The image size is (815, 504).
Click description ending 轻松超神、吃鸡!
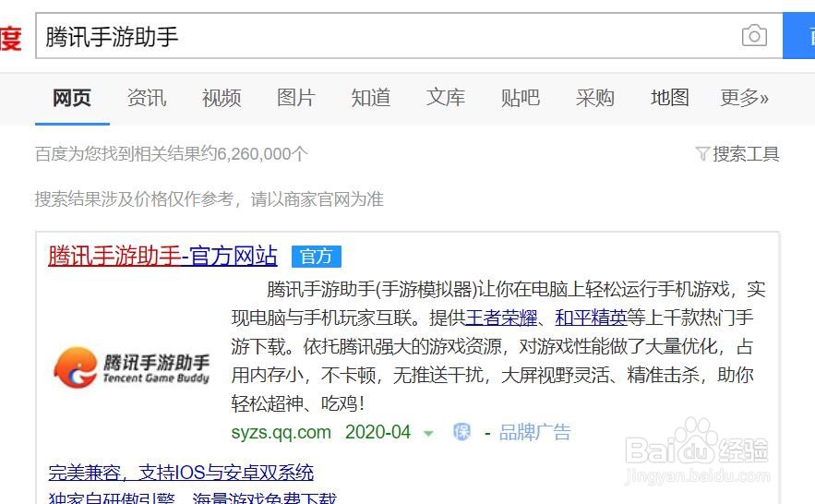tap(298, 403)
